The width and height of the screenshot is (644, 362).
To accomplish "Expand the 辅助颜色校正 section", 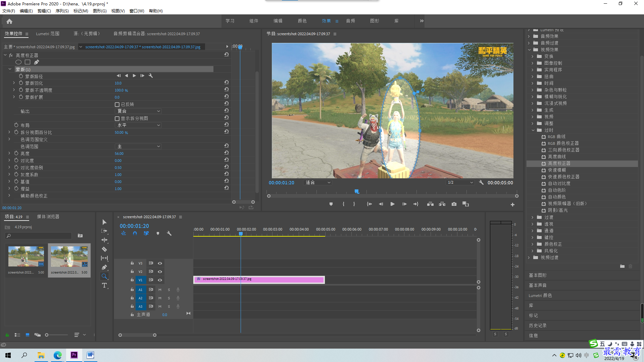I will pyautogui.click(x=9, y=195).
